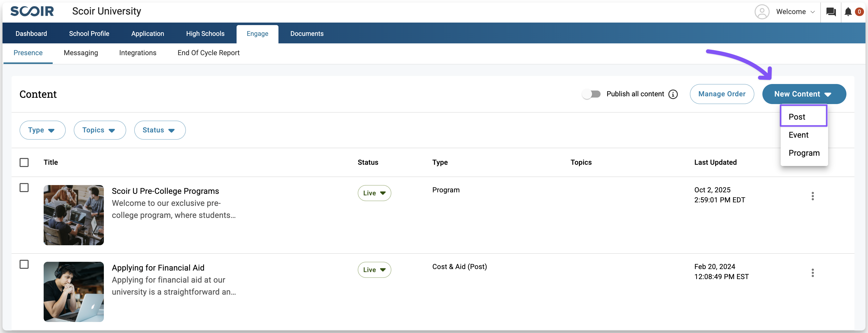The image size is (868, 333).
Task: Change the Live status of the Financial Aid post
Action: [x=374, y=270]
